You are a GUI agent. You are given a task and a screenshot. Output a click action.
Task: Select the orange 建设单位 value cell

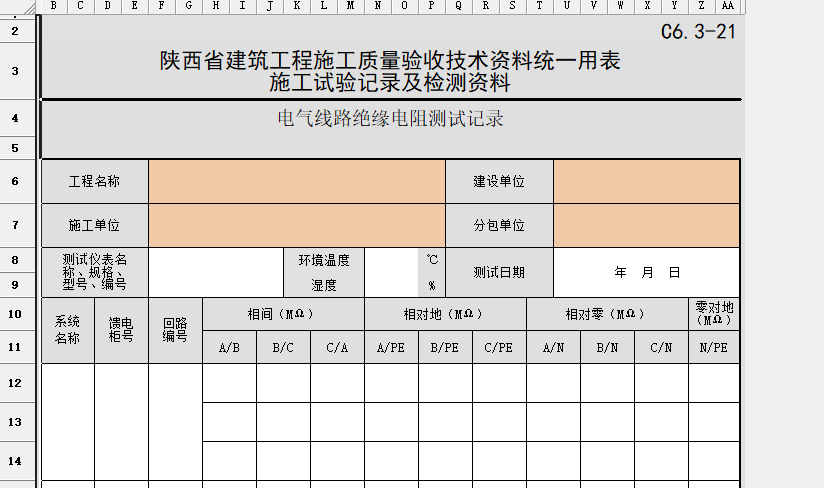pos(646,181)
